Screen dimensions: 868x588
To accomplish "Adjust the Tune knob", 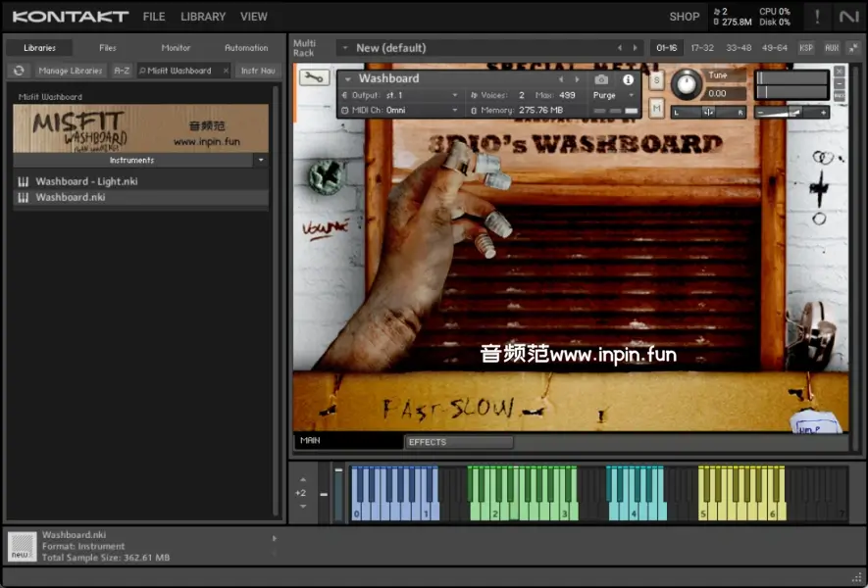I will [687, 84].
